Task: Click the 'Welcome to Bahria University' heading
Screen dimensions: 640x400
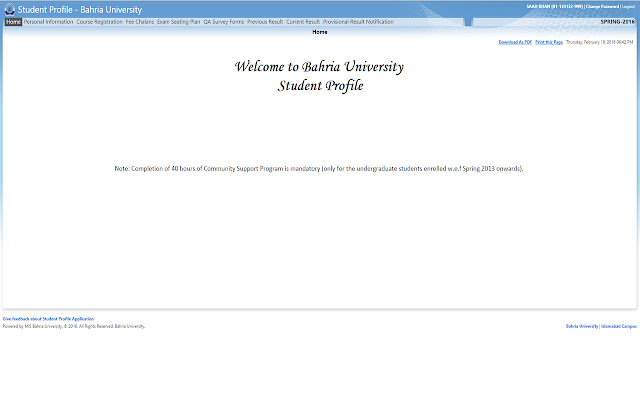Action: click(320, 67)
